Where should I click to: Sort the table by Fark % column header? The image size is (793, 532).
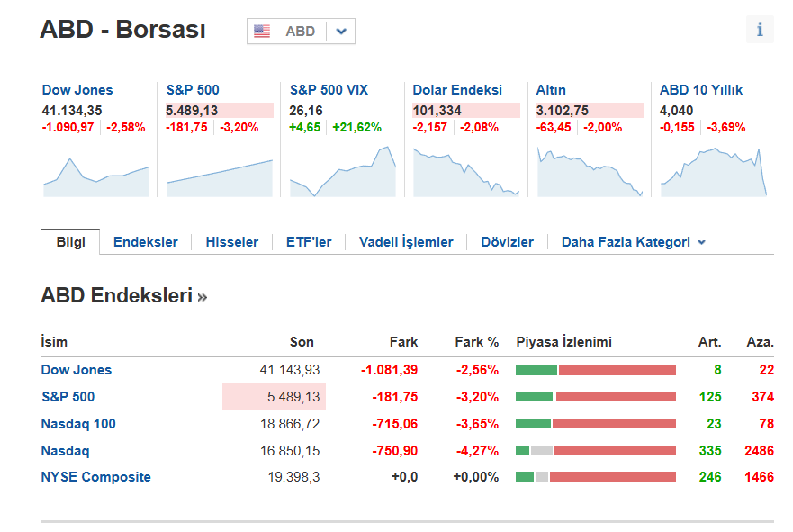[x=476, y=342]
